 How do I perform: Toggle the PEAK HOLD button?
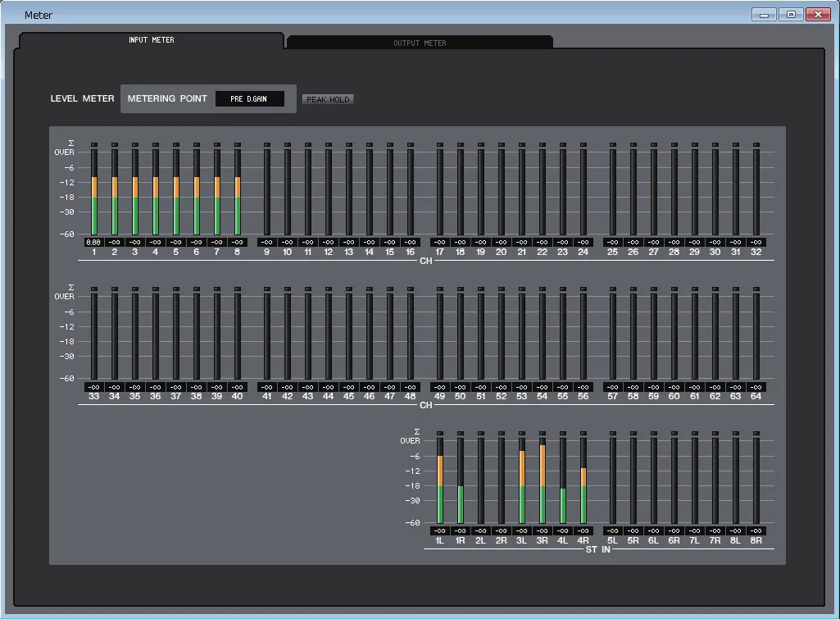(x=328, y=100)
